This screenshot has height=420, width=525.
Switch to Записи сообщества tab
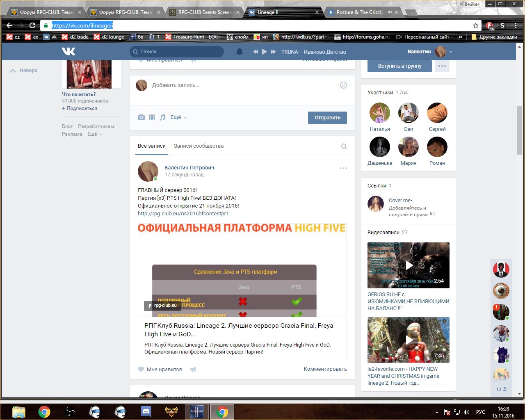(199, 146)
